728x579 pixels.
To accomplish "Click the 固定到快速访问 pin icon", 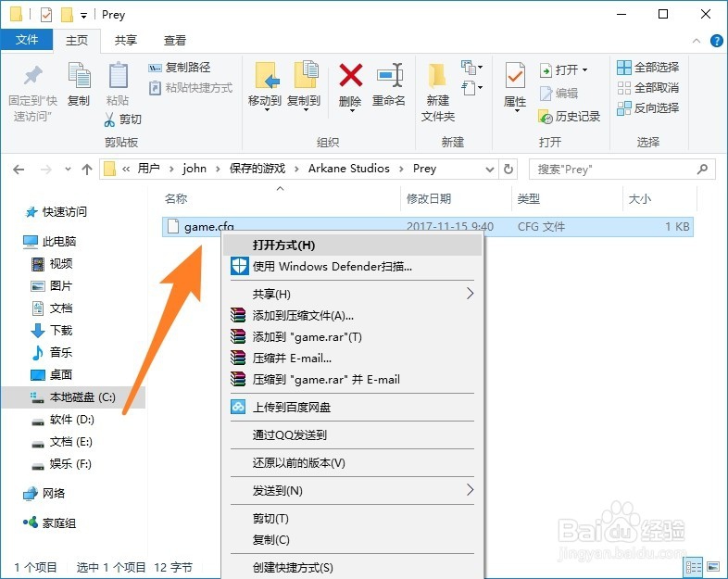I will tap(33, 76).
